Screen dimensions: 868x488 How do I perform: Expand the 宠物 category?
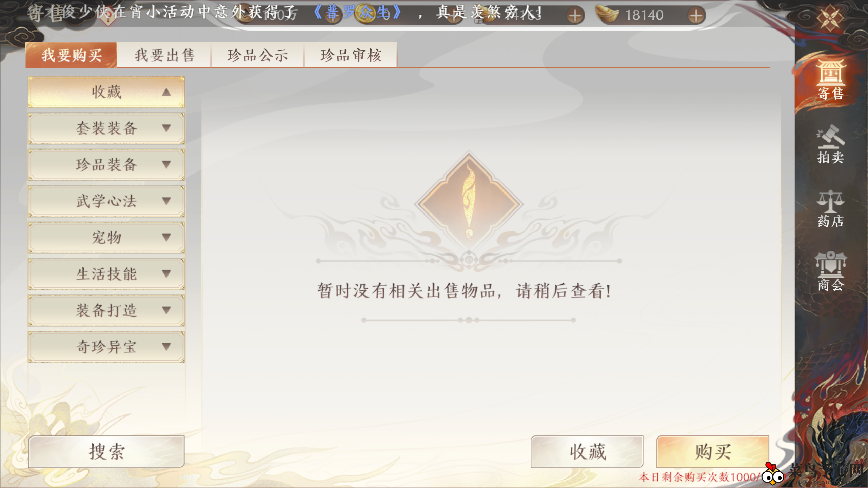(x=106, y=238)
